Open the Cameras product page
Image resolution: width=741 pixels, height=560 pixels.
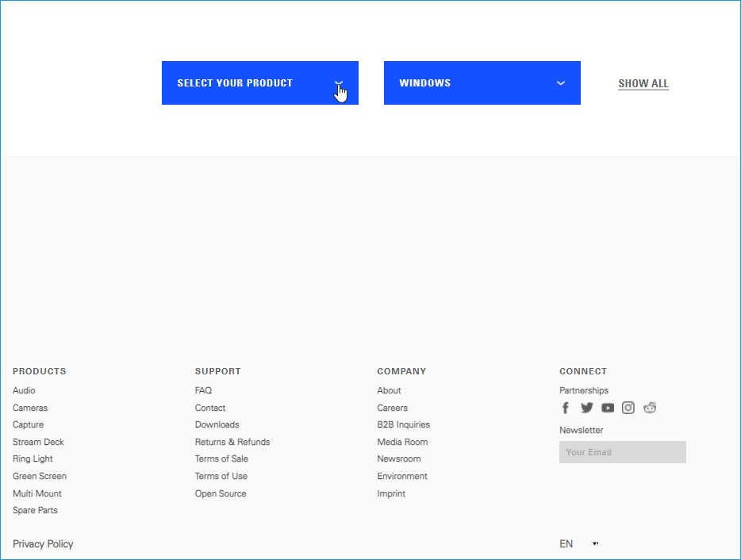point(30,408)
